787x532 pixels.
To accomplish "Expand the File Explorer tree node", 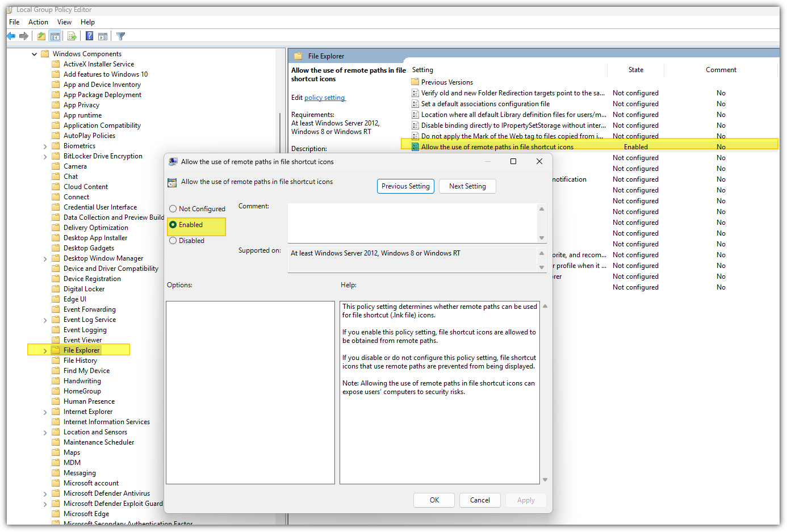I will pyautogui.click(x=45, y=351).
